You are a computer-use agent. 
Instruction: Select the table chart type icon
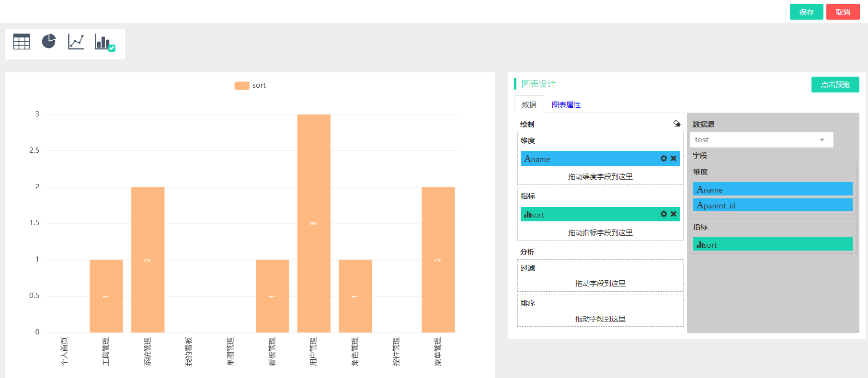point(22,42)
